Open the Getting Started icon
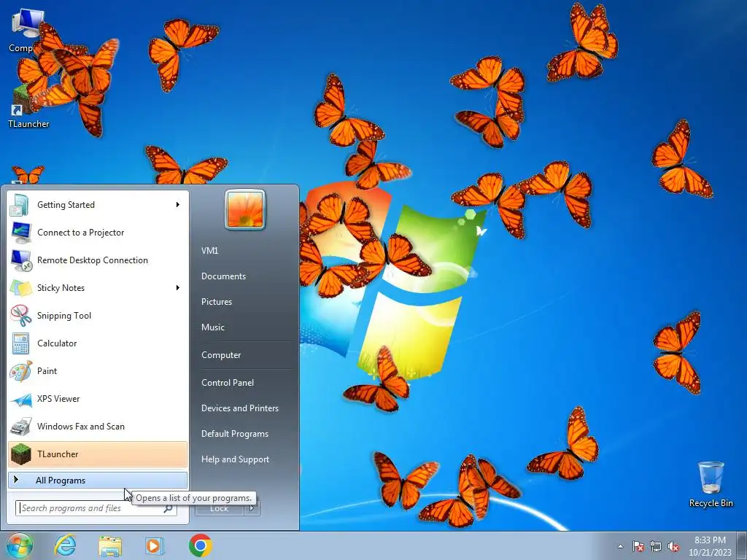Viewport: 747px width, 560px height. 20,205
